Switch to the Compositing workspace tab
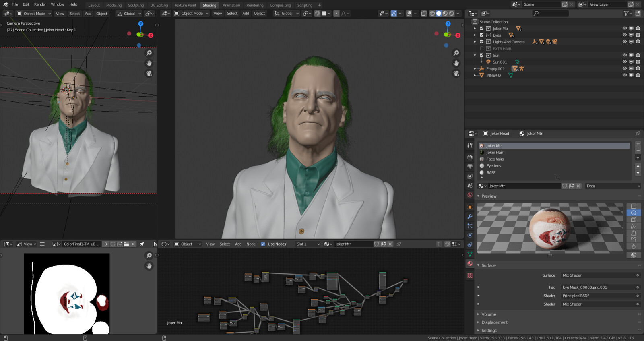This screenshot has width=644, height=341. pyautogui.click(x=280, y=5)
